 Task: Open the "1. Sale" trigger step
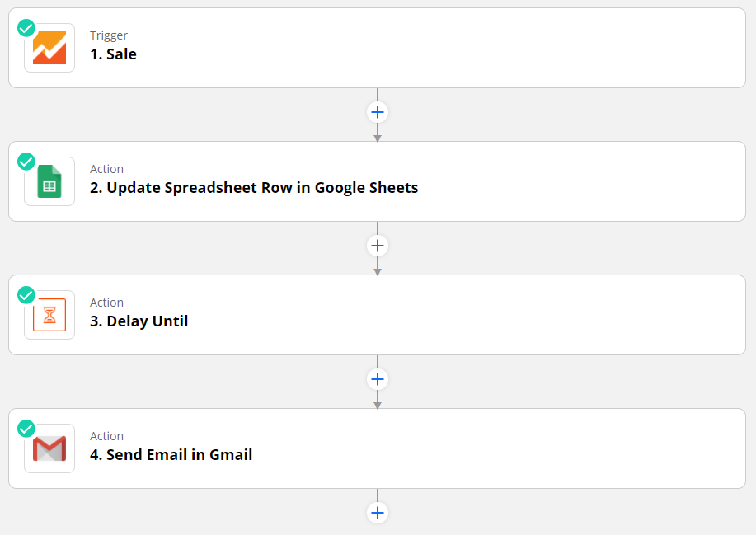pyautogui.click(x=113, y=54)
